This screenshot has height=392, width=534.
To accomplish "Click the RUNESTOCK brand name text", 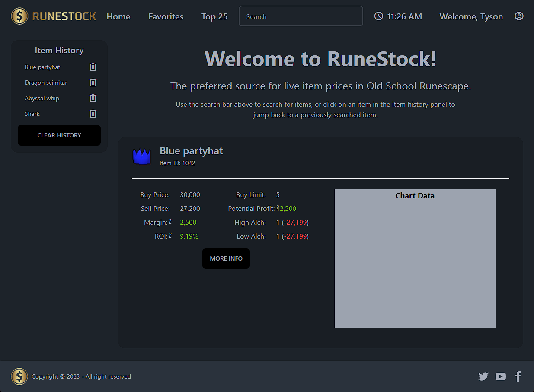I will pos(64,16).
